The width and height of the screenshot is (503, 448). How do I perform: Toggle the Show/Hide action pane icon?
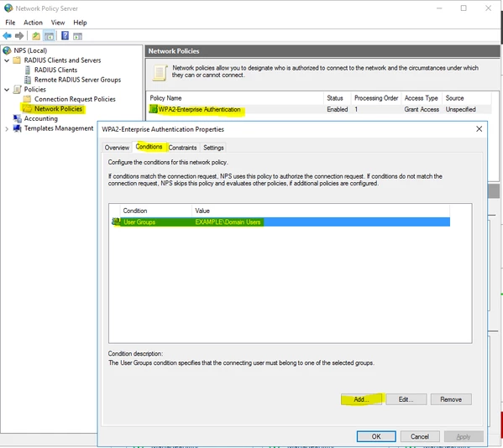pyautogui.click(x=77, y=36)
